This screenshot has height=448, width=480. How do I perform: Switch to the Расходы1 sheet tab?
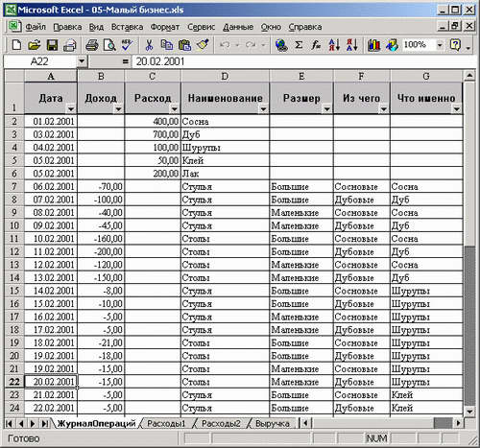pos(166,423)
